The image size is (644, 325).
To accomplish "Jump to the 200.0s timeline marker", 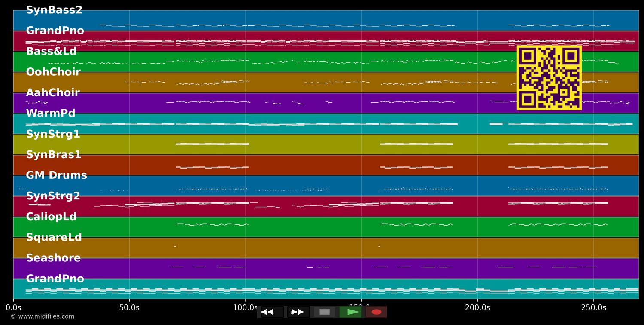I will 477,307.
